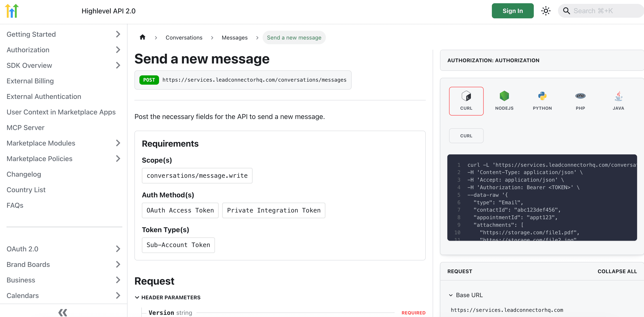Expand Marketplace Modules section
The width and height of the screenshot is (644, 317).
point(118,143)
